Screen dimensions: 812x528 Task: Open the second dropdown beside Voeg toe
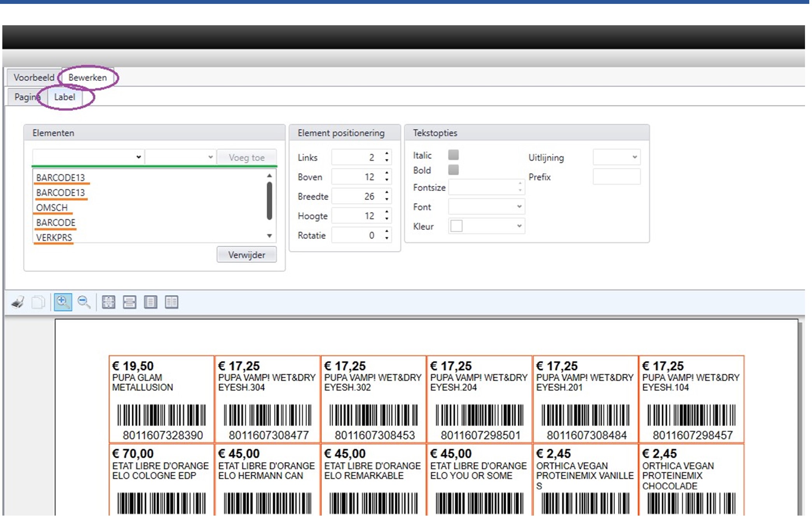coord(180,157)
